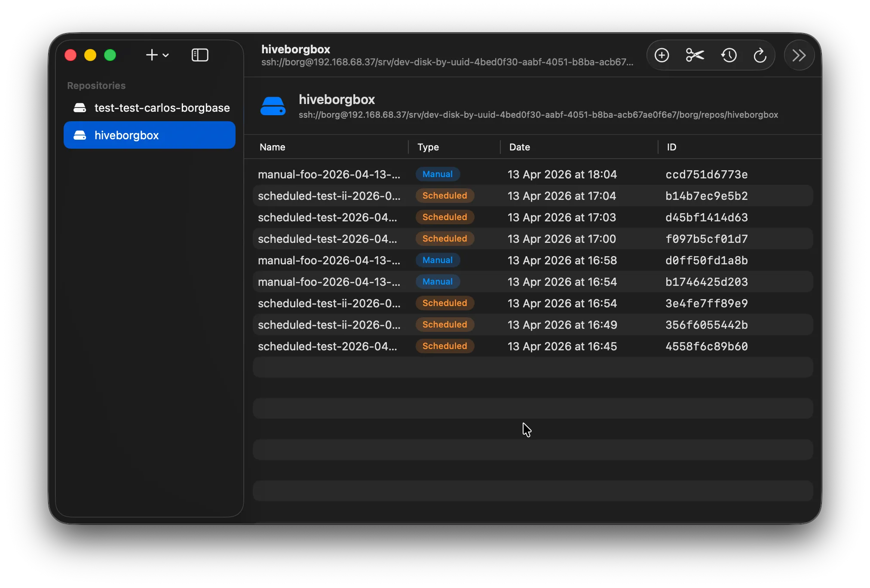The height and width of the screenshot is (588, 870).
Task: Click the repository URL under the hiveborgbox heading
Action: coord(538,115)
